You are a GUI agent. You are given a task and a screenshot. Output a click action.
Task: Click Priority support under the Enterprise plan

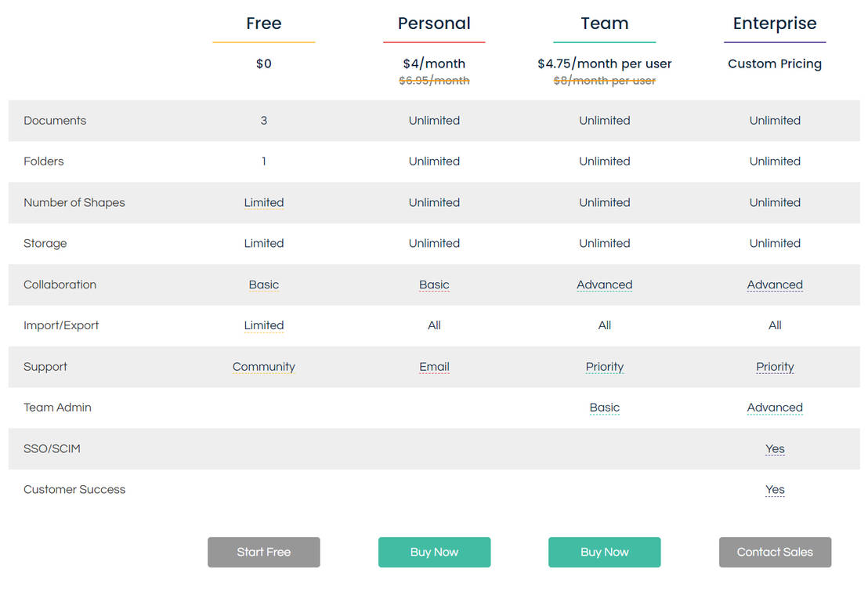[x=775, y=367]
